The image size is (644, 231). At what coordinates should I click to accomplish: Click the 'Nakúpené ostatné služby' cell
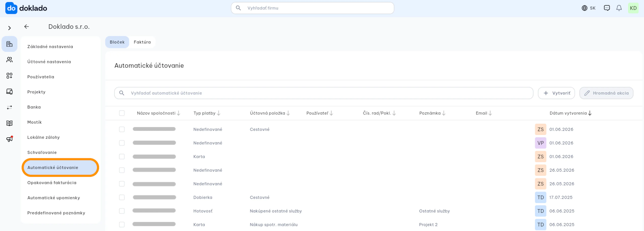click(x=276, y=211)
